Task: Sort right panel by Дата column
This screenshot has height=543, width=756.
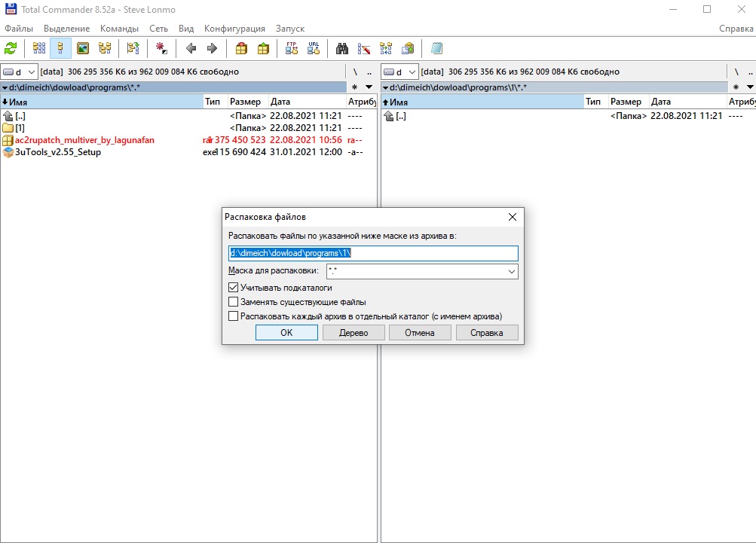Action: (687, 102)
